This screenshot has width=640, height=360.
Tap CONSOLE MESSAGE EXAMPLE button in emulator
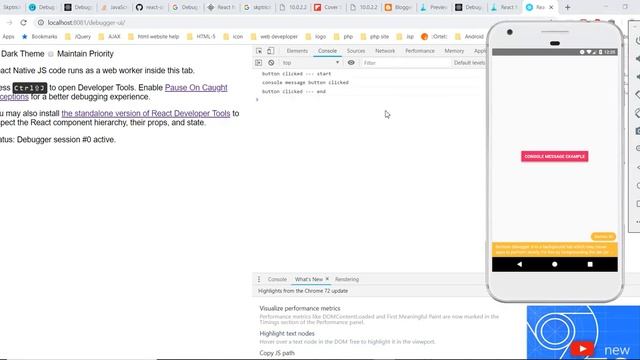[x=554, y=156]
